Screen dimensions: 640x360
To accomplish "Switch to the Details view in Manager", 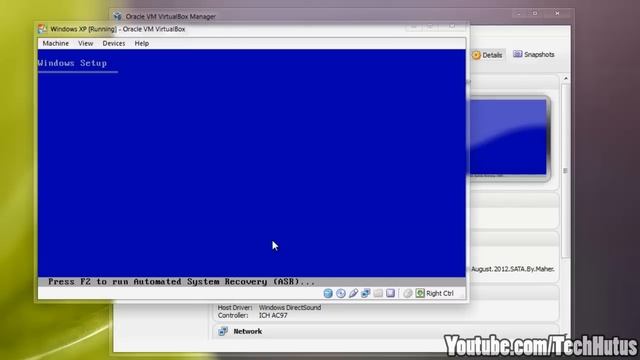I will click(487, 55).
